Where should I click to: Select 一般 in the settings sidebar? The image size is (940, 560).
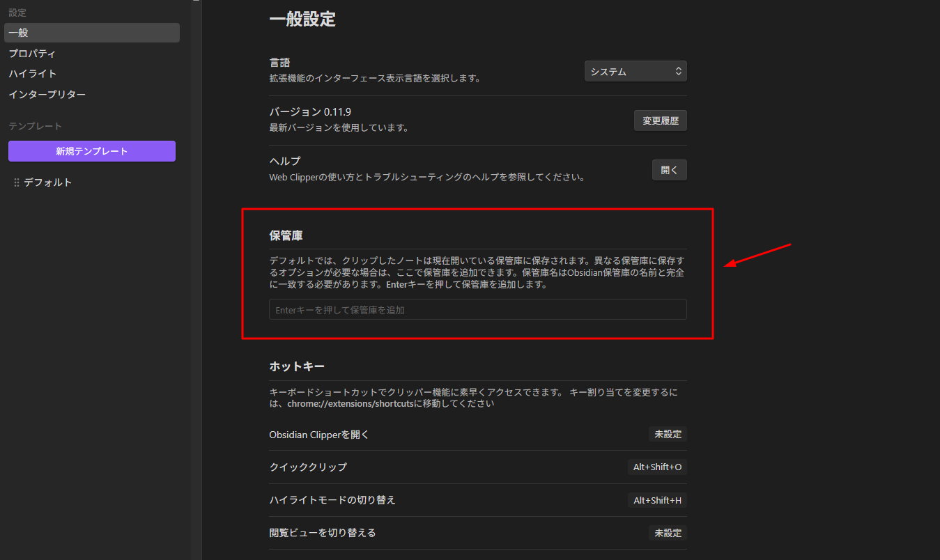click(x=91, y=33)
